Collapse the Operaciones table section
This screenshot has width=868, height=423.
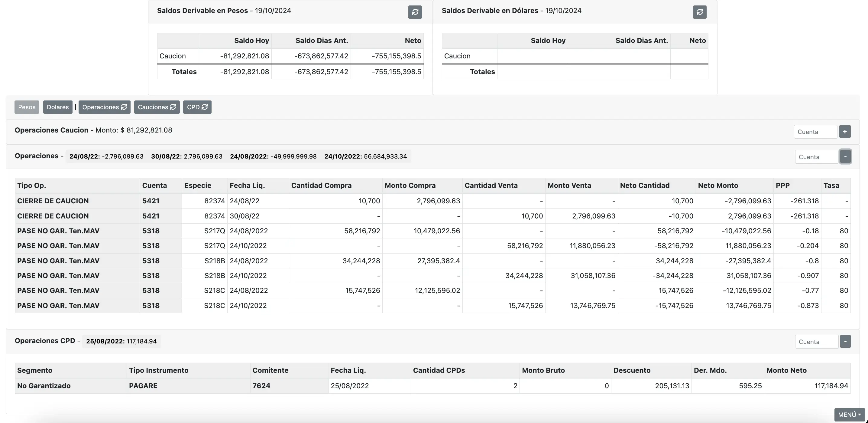point(845,156)
